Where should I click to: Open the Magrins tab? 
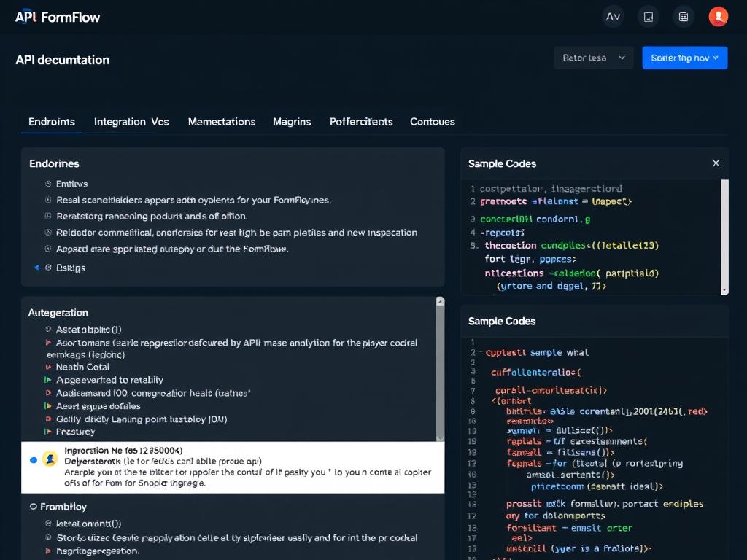click(292, 122)
